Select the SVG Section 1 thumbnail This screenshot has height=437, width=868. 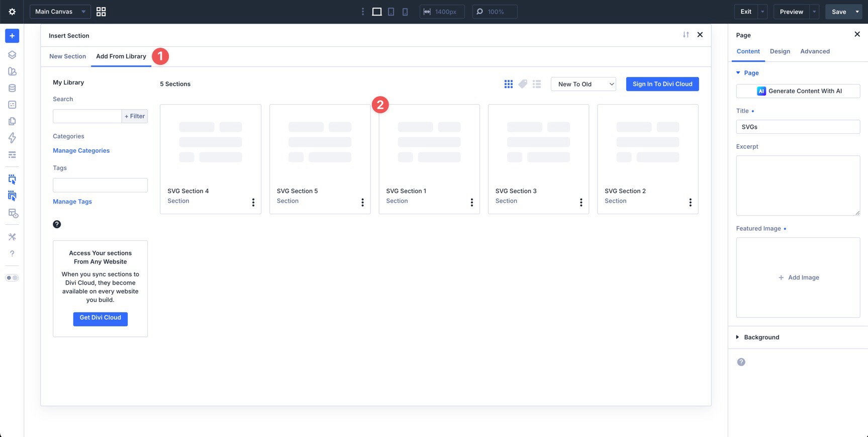429,142
